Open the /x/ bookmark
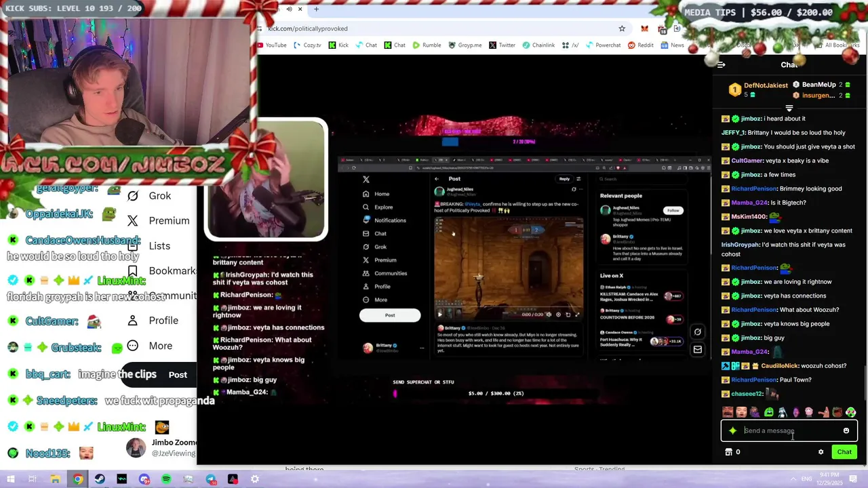 point(570,45)
